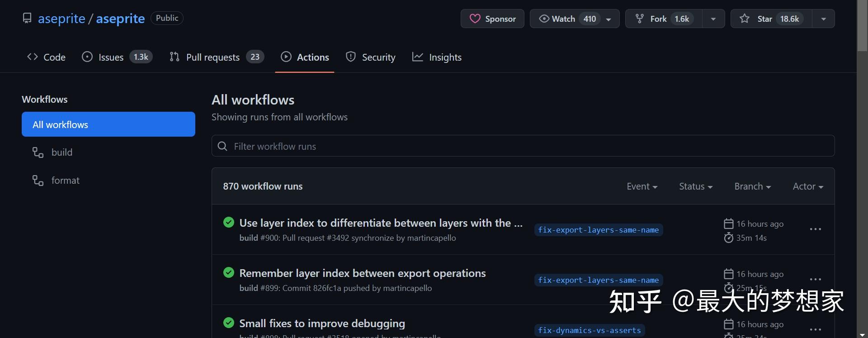Click the Insights graph icon

point(418,57)
